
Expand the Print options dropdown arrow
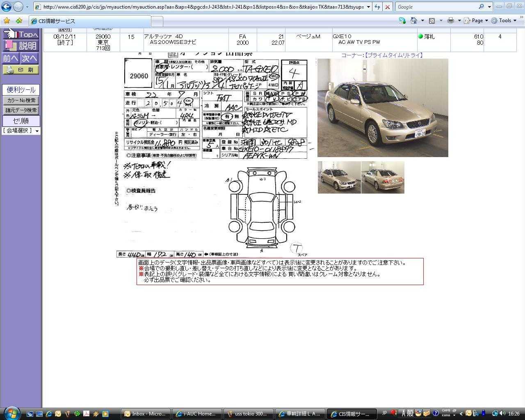coord(459,21)
